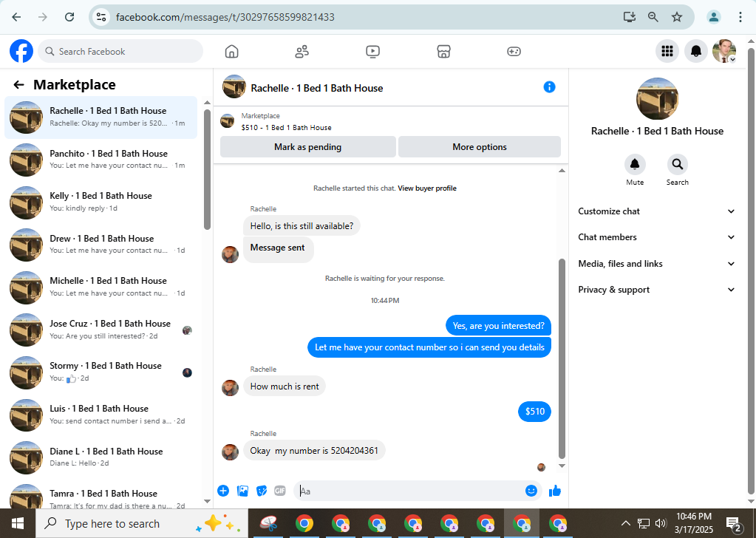This screenshot has width=756, height=538.
Task: Open site information icon in address bar
Action: pyautogui.click(x=101, y=17)
